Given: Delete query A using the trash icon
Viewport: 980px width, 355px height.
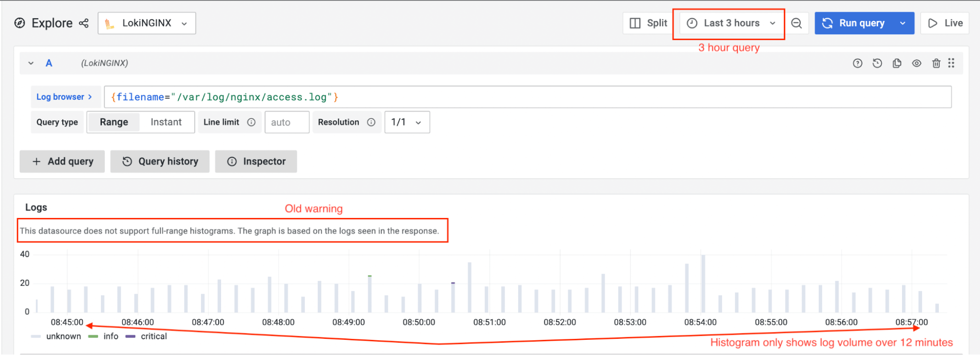Looking at the screenshot, I should 936,63.
